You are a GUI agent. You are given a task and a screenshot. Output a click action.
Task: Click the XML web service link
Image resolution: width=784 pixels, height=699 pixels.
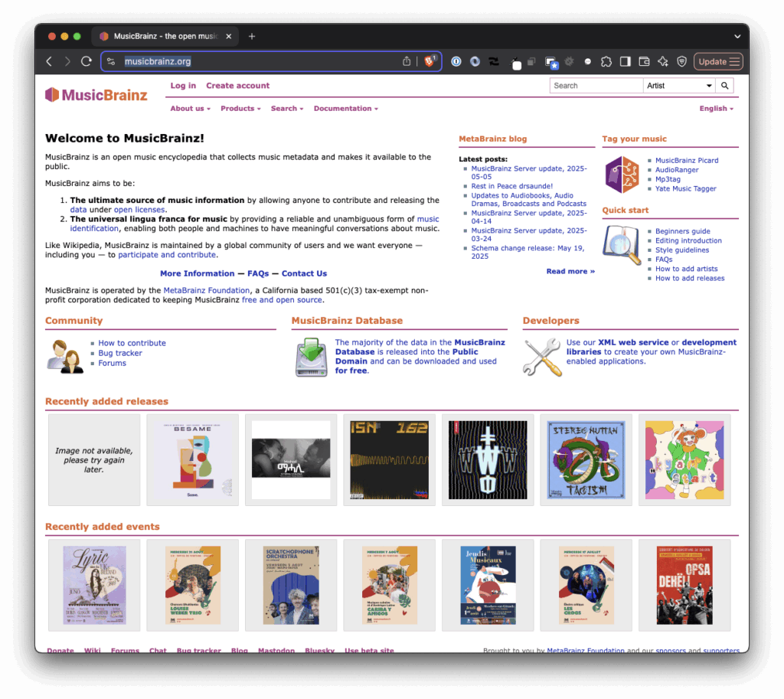click(633, 342)
